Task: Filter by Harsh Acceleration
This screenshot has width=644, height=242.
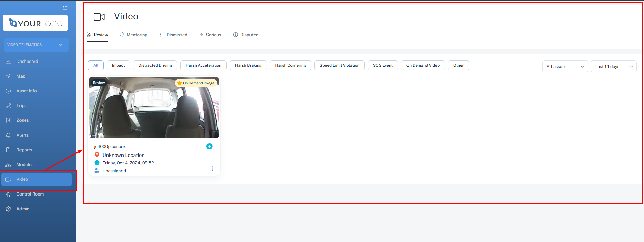Action: pyautogui.click(x=203, y=65)
